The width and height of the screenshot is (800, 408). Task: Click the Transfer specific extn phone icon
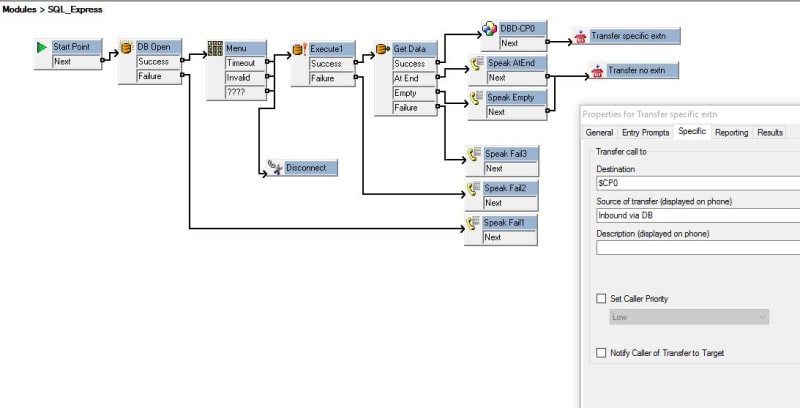[x=580, y=37]
